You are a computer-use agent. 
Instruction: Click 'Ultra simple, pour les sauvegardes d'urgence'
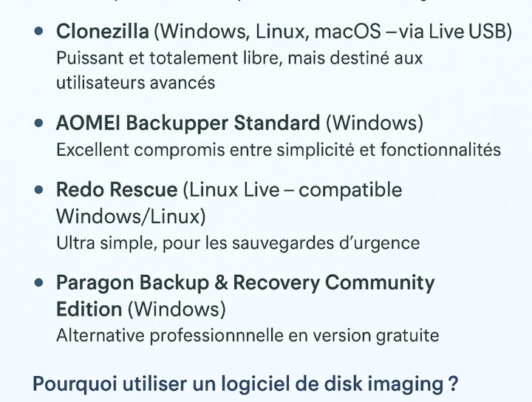click(238, 243)
